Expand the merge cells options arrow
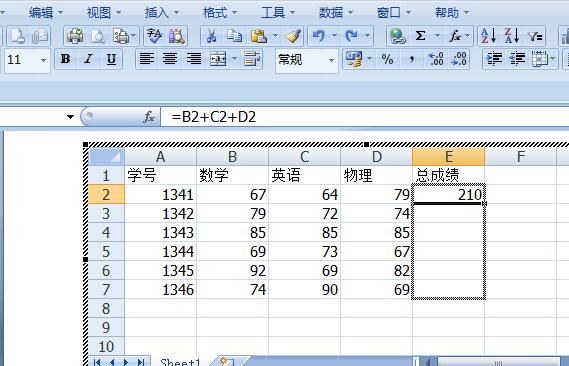The image size is (569, 366). [x=234, y=59]
